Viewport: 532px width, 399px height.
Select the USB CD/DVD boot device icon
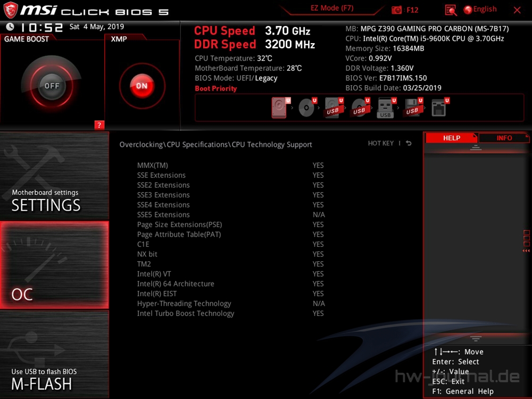tap(360, 107)
